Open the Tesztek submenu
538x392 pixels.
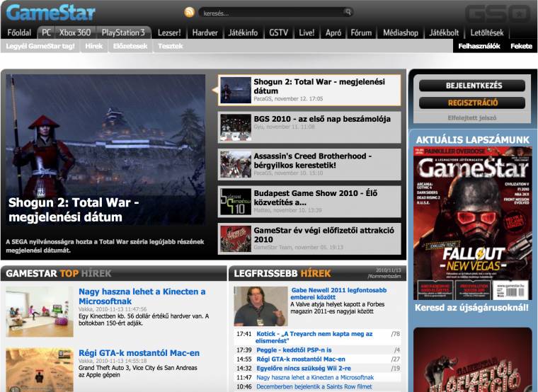tap(170, 46)
